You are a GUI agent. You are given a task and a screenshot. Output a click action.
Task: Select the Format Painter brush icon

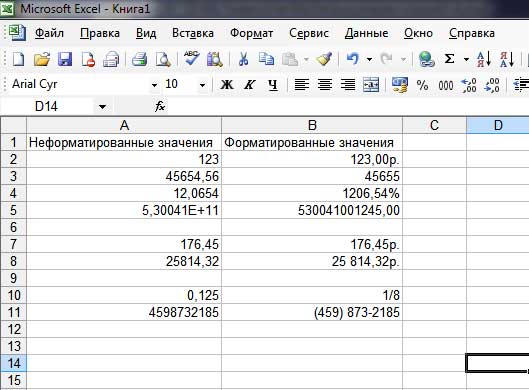[324, 59]
